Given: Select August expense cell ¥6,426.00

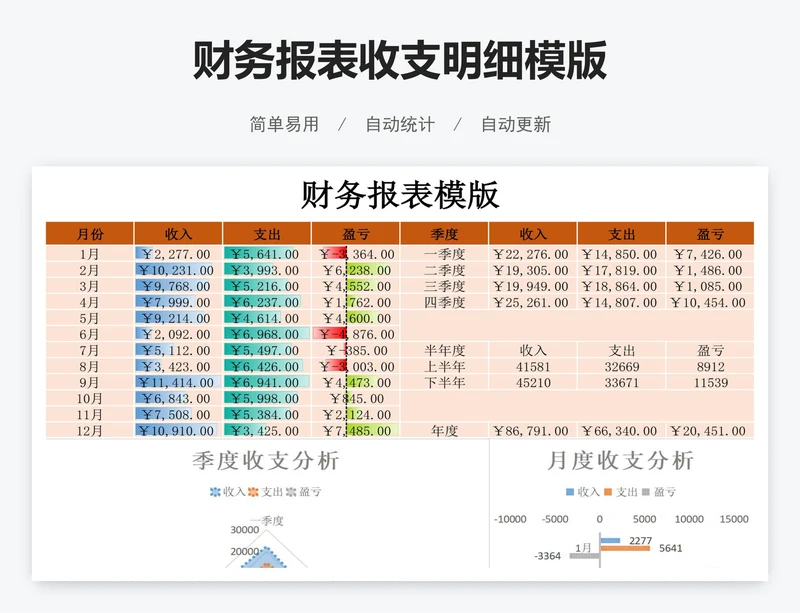Looking at the screenshot, I should [x=267, y=366].
